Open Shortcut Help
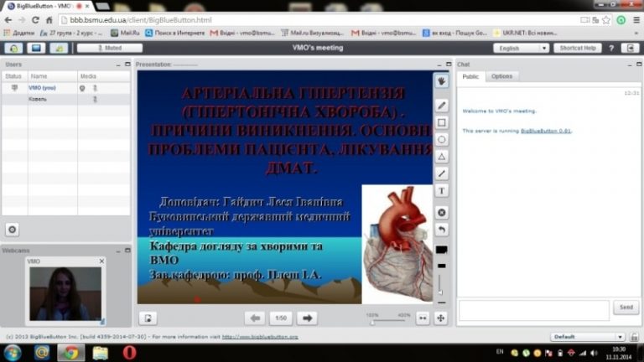Image resolution: width=644 pixels, height=362 pixels. point(578,48)
